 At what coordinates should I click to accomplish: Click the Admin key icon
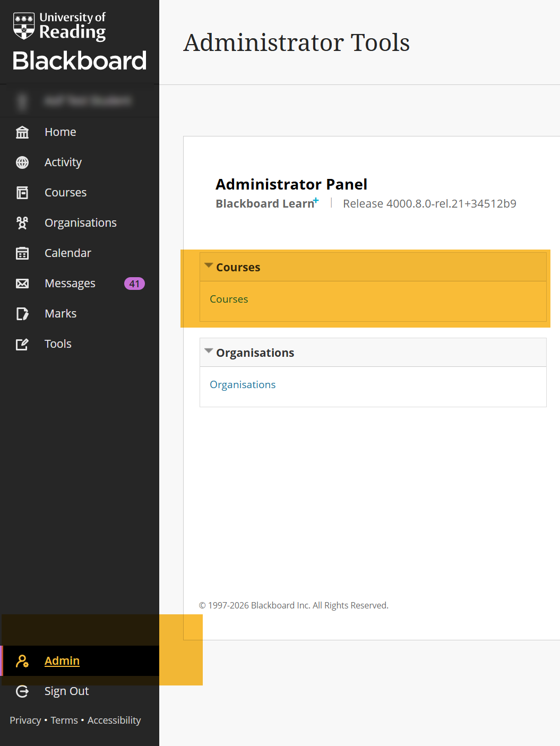click(x=22, y=661)
